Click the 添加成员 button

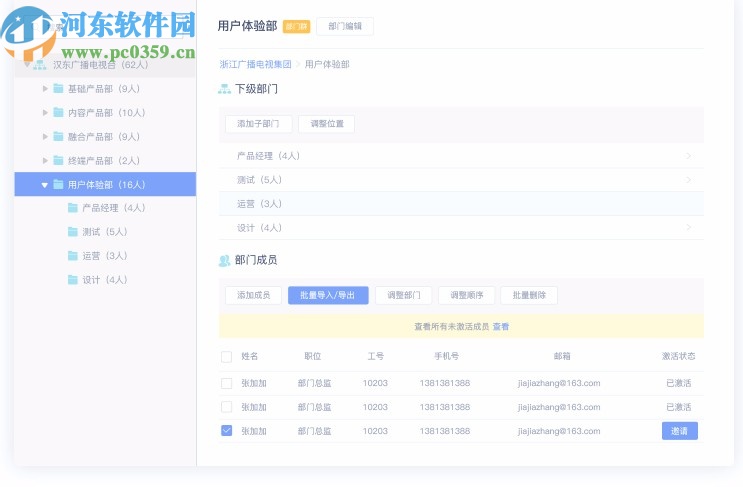tap(254, 295)
